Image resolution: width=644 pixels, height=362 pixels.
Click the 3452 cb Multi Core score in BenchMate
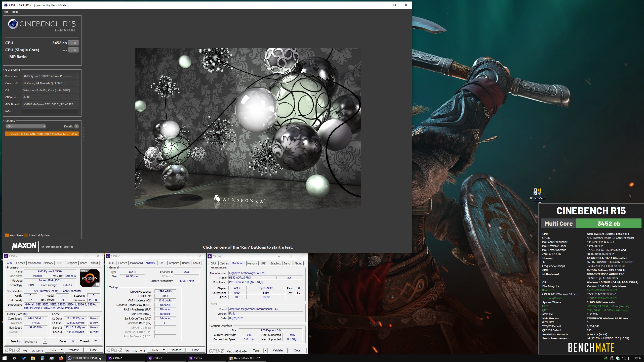(x=609, y=223)
